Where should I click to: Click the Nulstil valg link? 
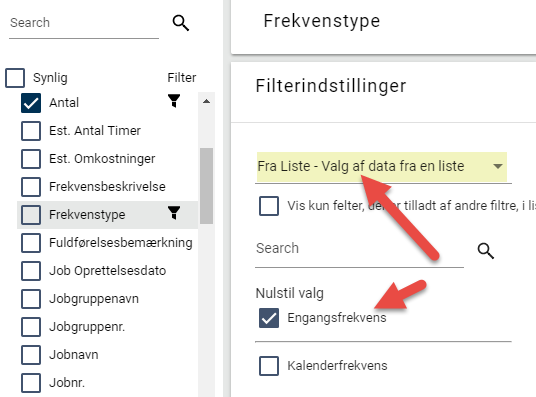pyautogui.click(x=290, y=293)
